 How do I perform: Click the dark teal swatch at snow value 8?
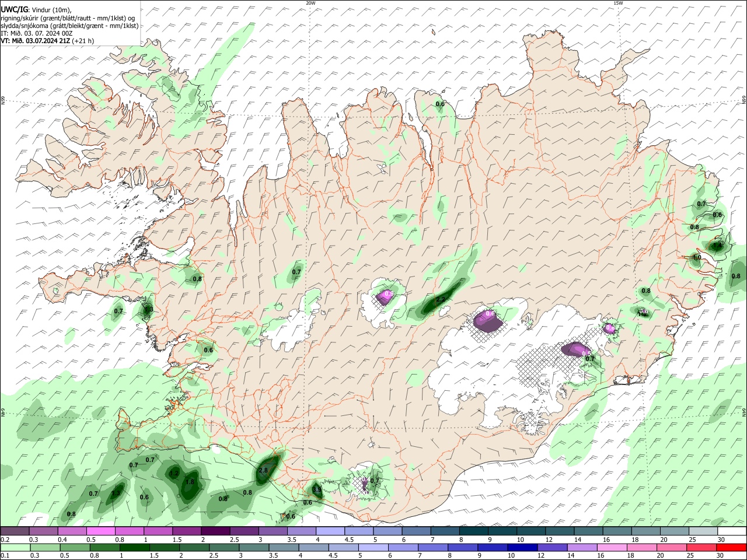[x=473, y=531]
